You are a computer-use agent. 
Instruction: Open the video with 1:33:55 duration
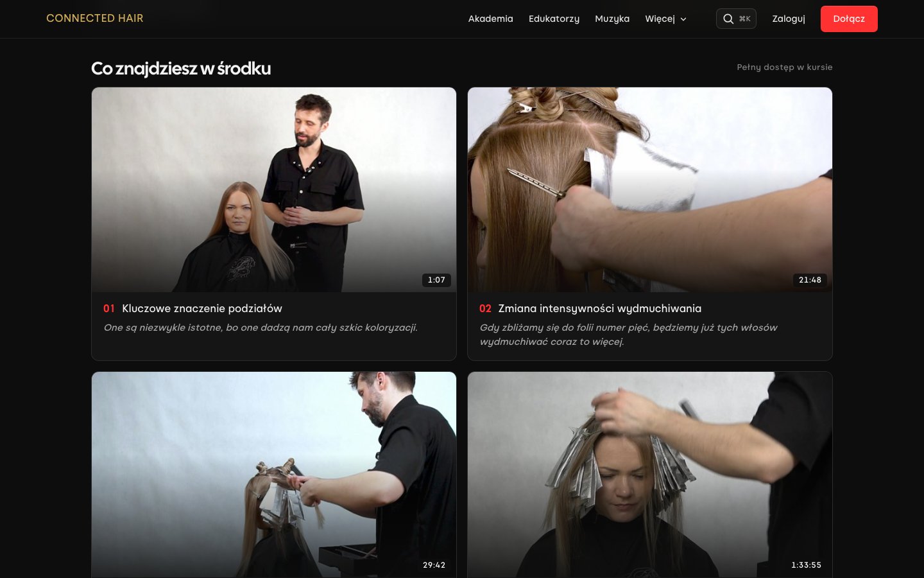point(650,475)
